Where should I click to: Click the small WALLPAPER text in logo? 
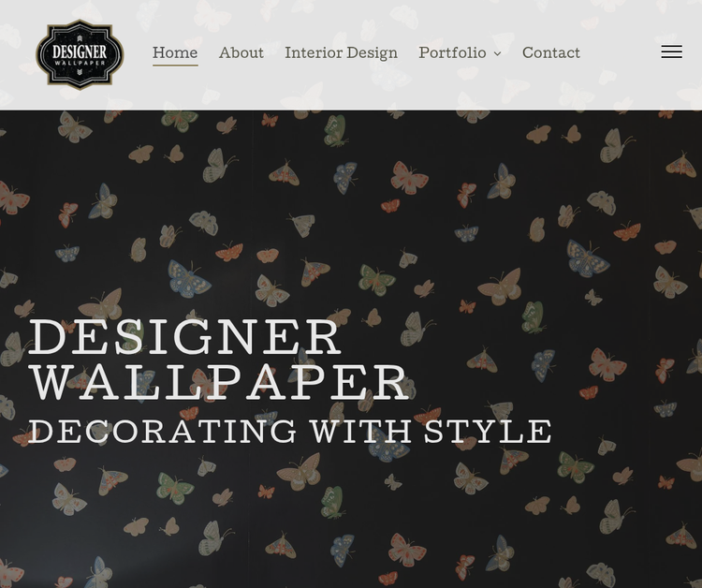coord(80,63)
